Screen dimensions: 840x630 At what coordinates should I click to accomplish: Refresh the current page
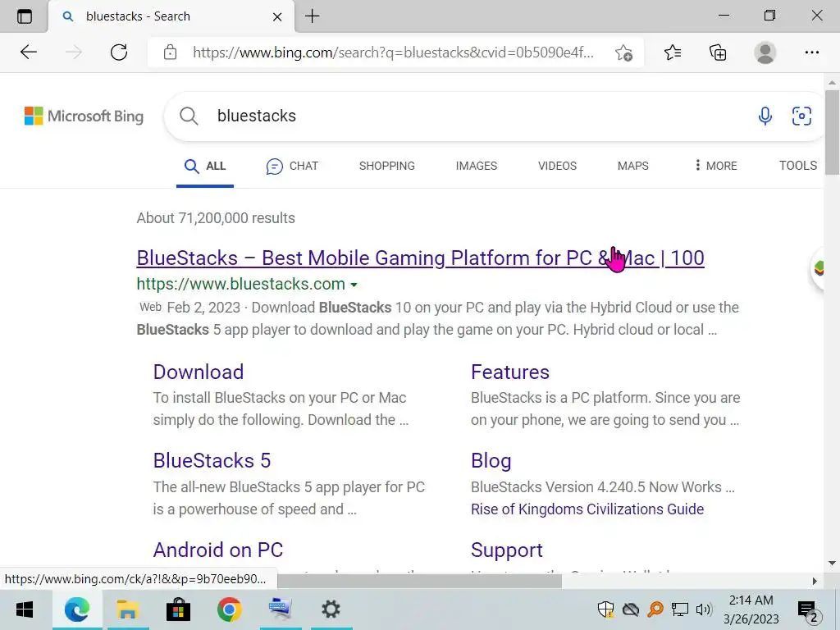point(119,52)
